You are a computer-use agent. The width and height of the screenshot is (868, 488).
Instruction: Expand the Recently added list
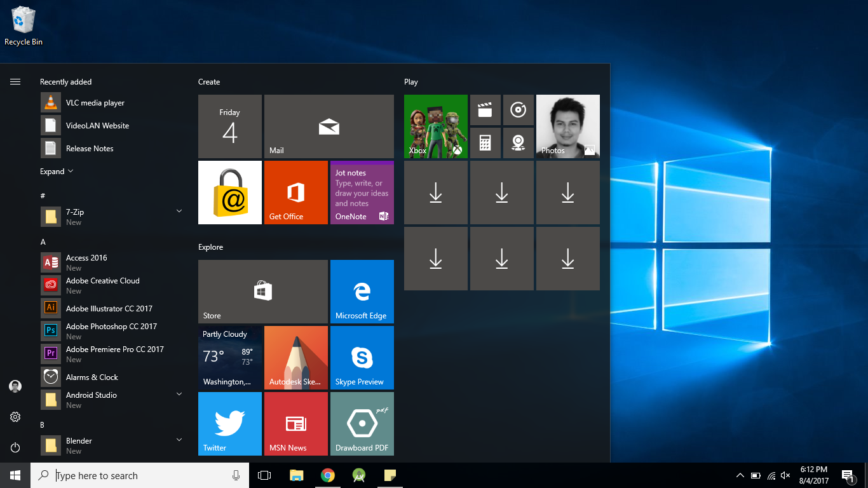(57, 172)
